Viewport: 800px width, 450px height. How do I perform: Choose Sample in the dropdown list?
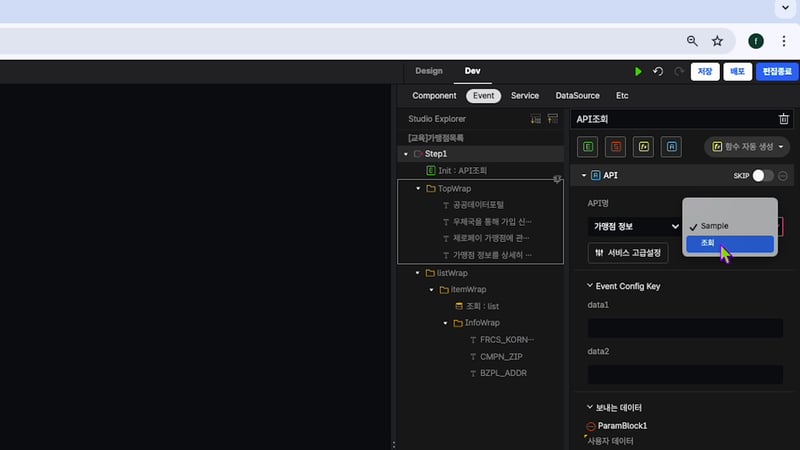[730, 226]
